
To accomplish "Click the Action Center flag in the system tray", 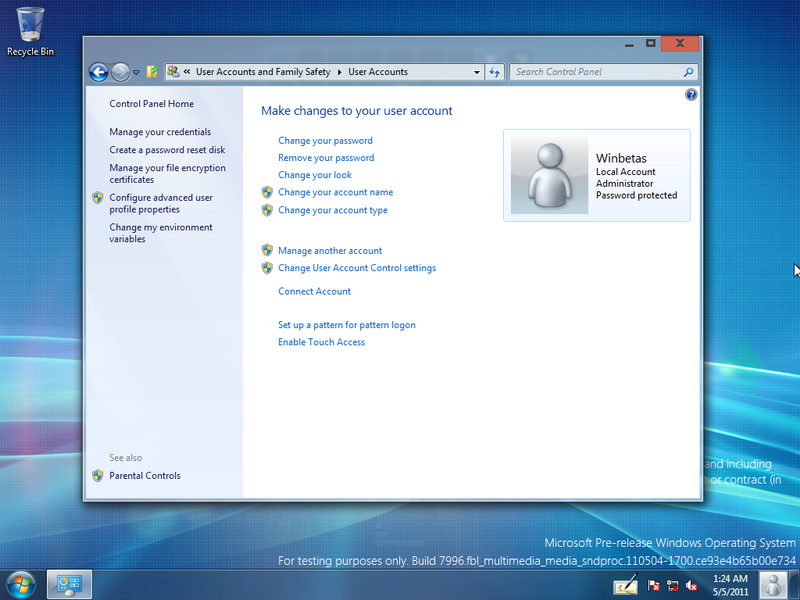I will click(651, 586).
